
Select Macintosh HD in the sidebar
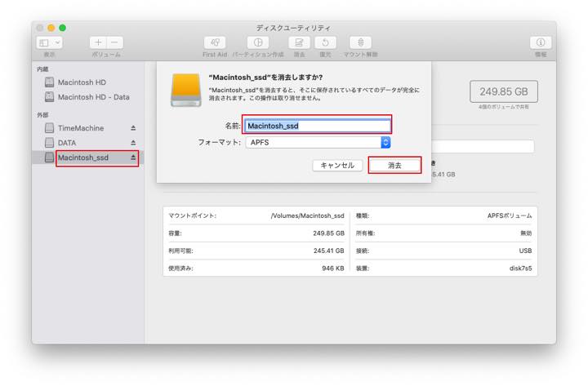[x=82, y=82]
